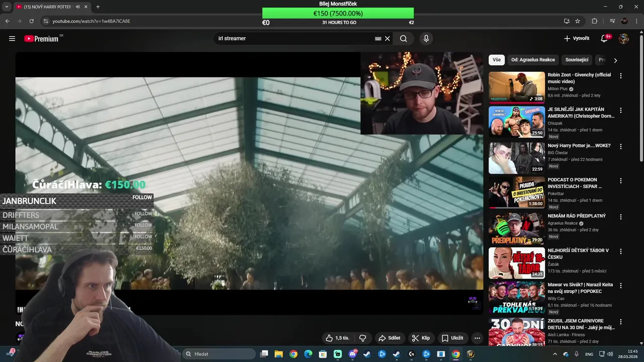Open Discord from the taskbar
This screenshot has width=644, height=362.
click(x=352, y=354)
